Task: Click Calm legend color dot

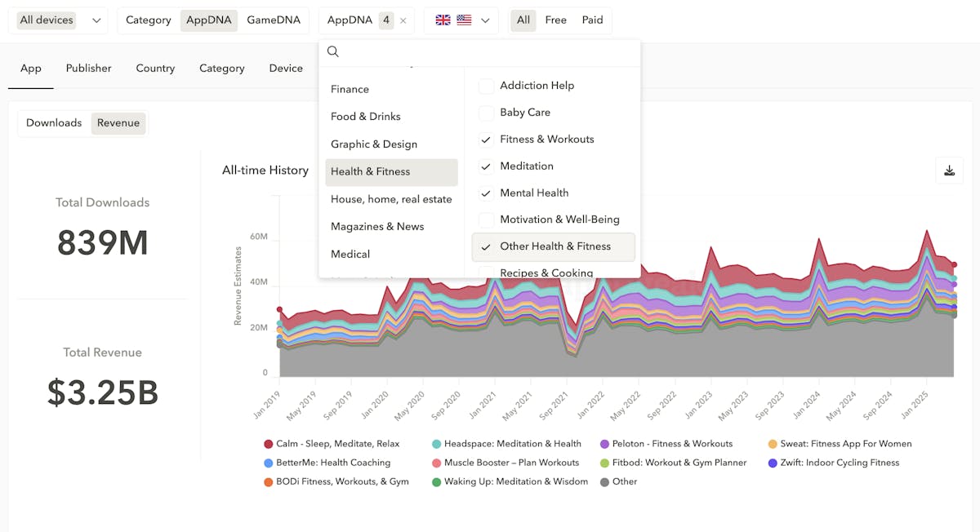Action: coord(268,444)
